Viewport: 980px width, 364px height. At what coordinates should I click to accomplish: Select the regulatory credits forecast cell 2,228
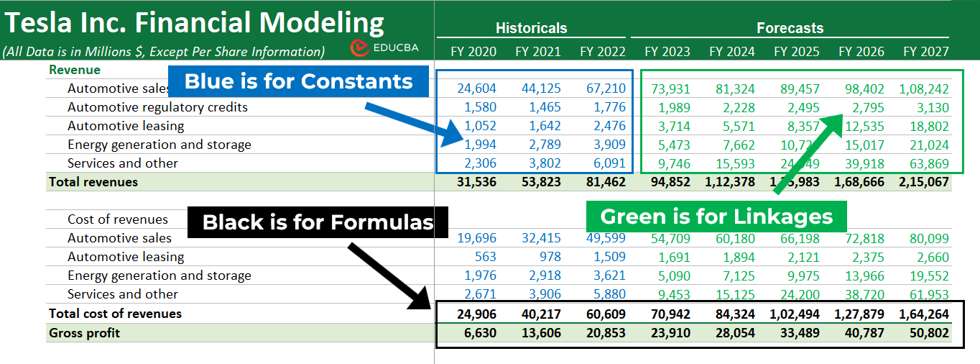[x=739, y=108]
